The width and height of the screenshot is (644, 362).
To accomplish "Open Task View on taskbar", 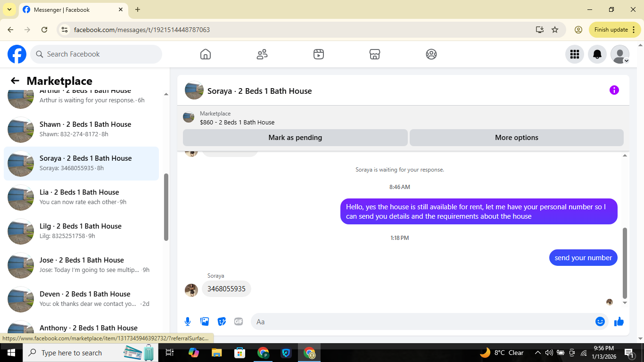I will (170, 353).
